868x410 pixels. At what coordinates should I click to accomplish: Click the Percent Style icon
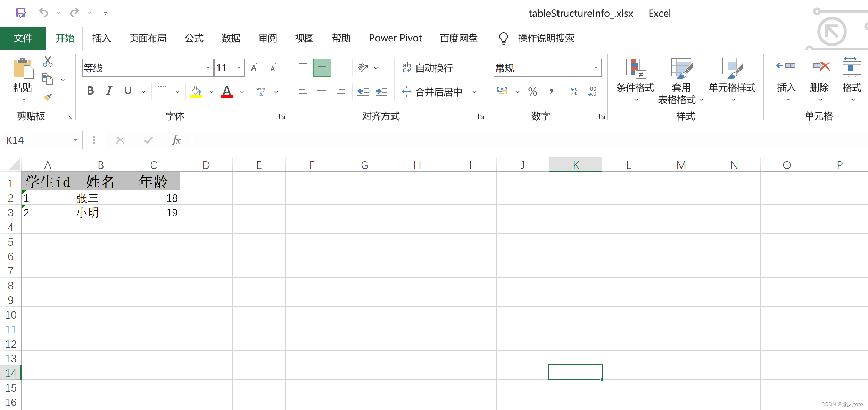pyautogui.click(x=532, y=92)
